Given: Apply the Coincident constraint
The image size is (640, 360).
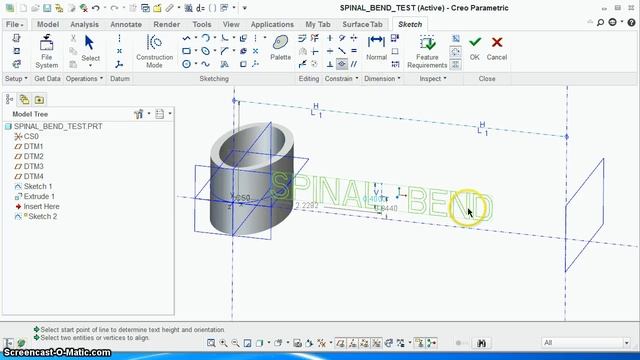Looking at the screenshot, I should pos(342,64).
